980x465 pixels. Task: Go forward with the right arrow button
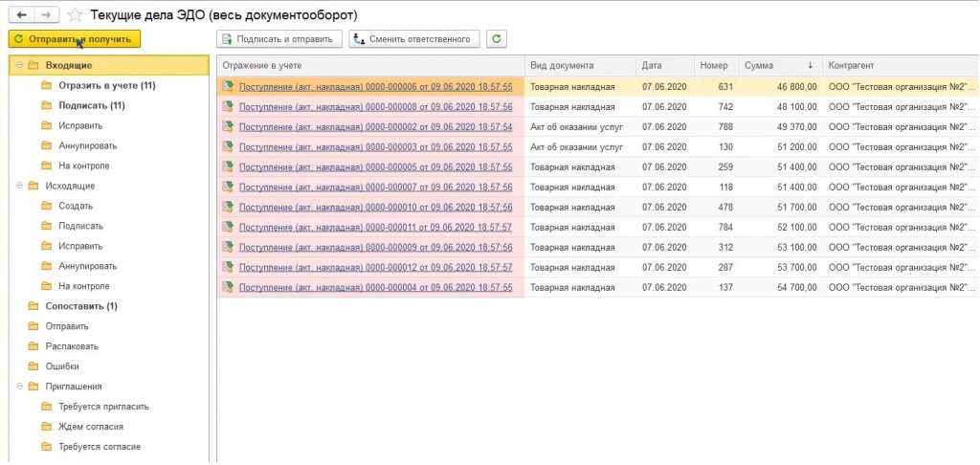[x=47, y=15]
